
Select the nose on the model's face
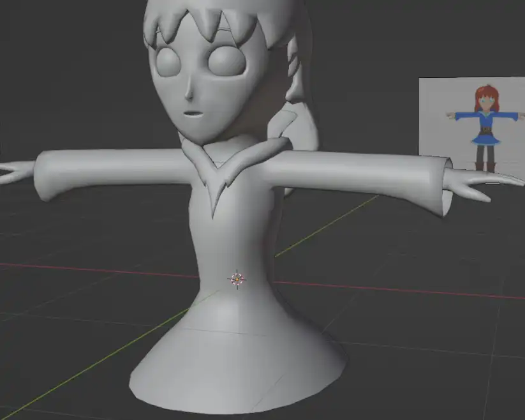tap(189, 91)
